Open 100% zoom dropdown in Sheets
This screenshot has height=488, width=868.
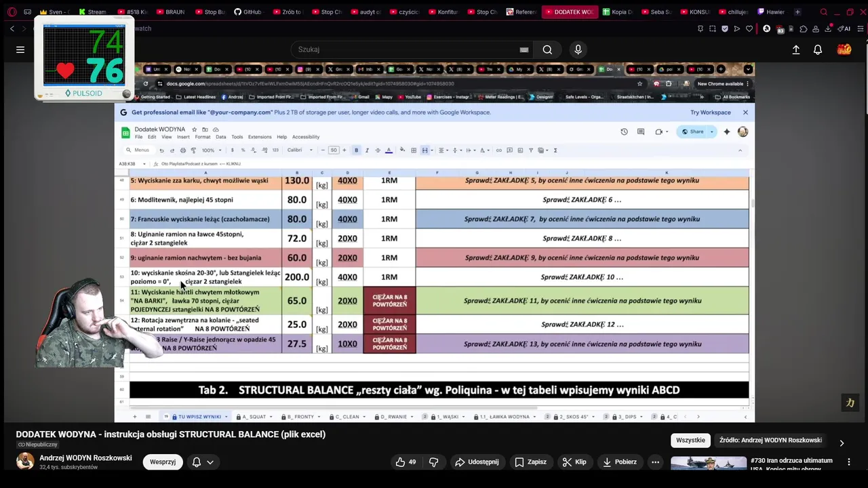(x=211, y=150)
